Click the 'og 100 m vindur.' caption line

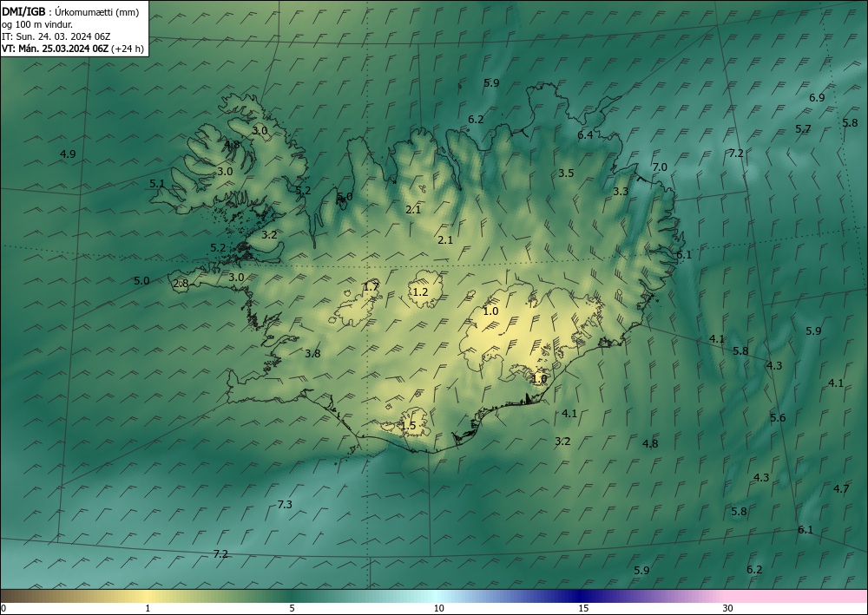(x=37, y=24)
